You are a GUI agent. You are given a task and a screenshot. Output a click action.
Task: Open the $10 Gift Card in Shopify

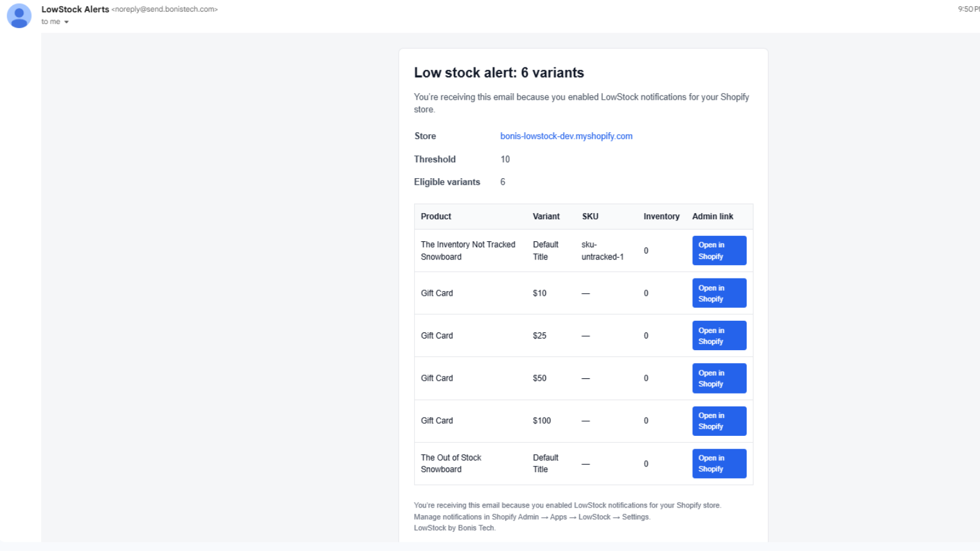click(718, 293)
